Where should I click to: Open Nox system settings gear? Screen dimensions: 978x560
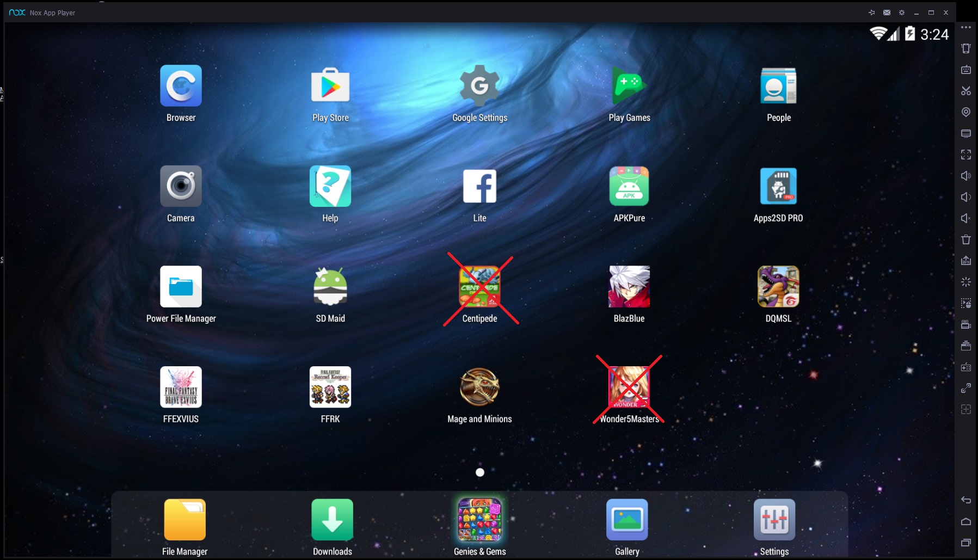[902, 13]
